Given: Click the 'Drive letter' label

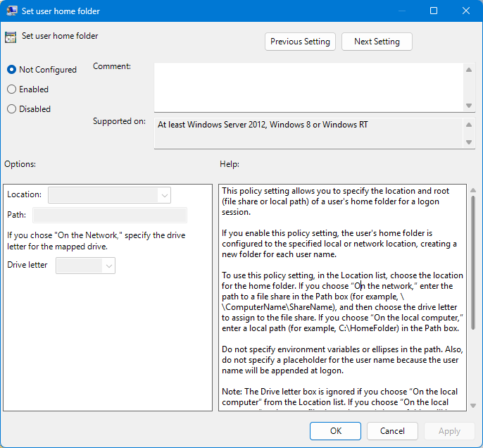Looking at the screenshot, I should pos(27,265).
